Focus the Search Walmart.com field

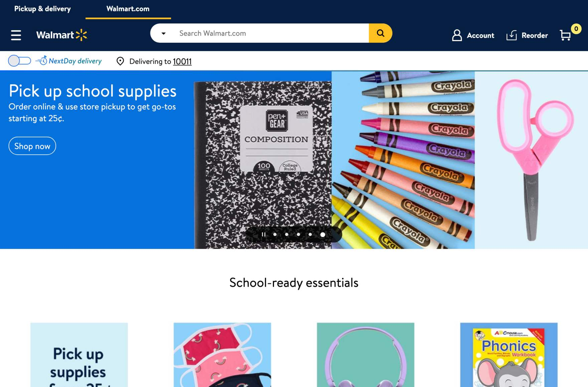[270, 33]
